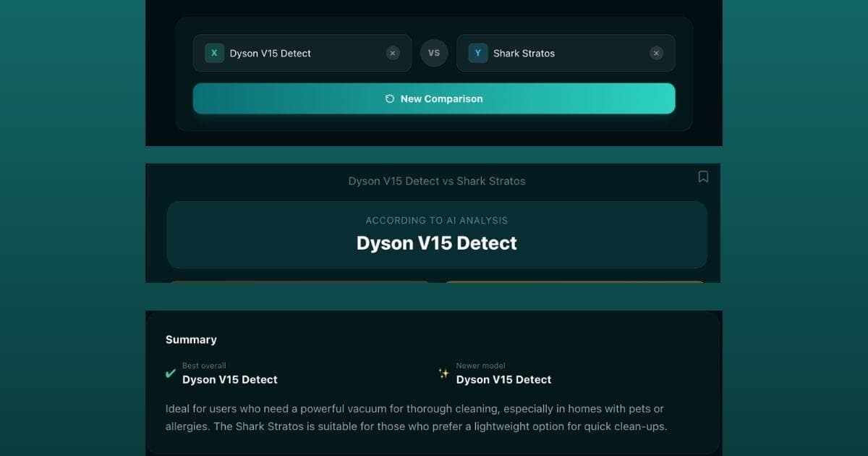The image size is (868, 456).
Task: Click Dyson V15 Detect under Newer model
Action: [x=504, y=379]
